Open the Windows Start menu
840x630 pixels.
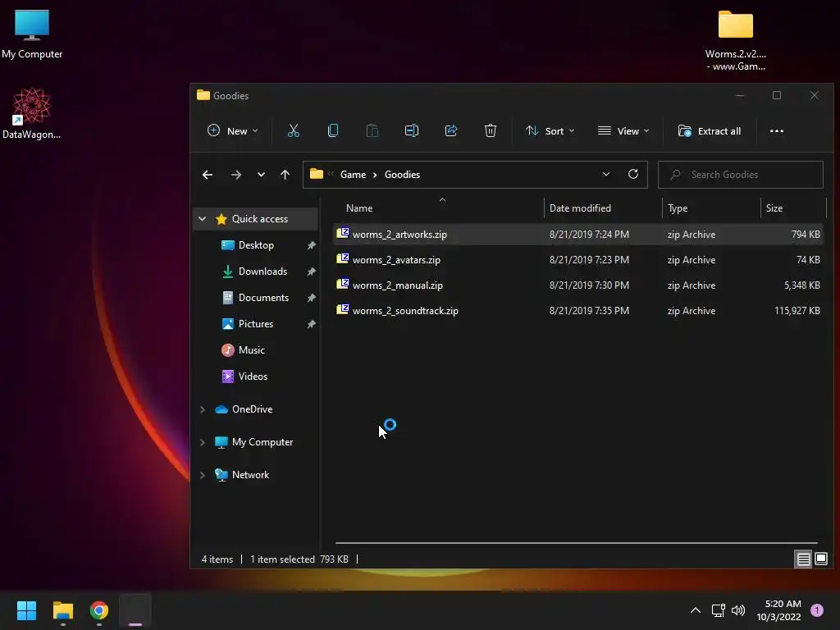26,610
